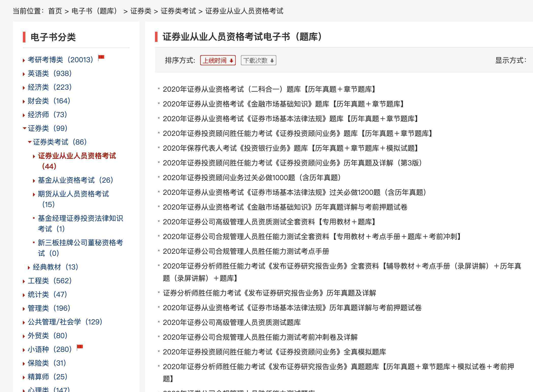
Task: Expand the 工程类 category arrow
Action: (24, 281)
